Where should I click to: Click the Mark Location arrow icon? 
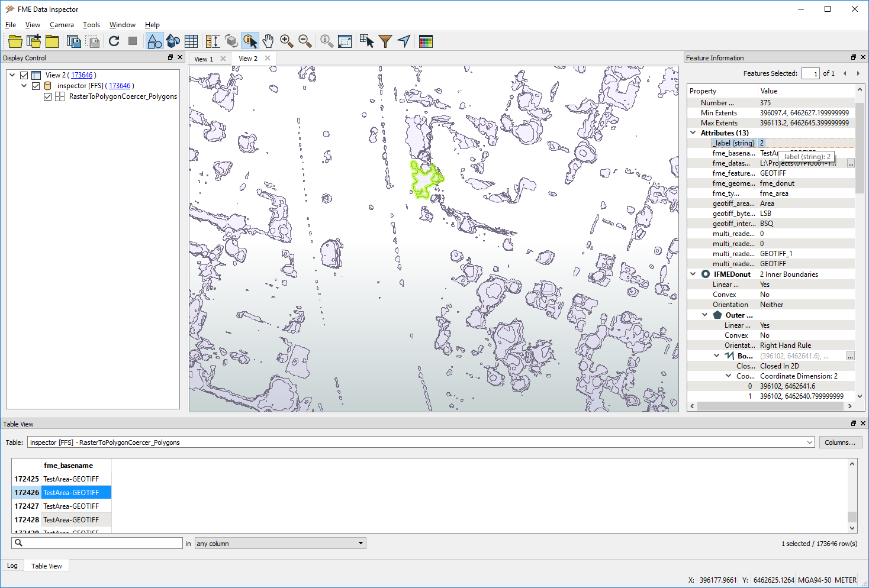(404, 41)
